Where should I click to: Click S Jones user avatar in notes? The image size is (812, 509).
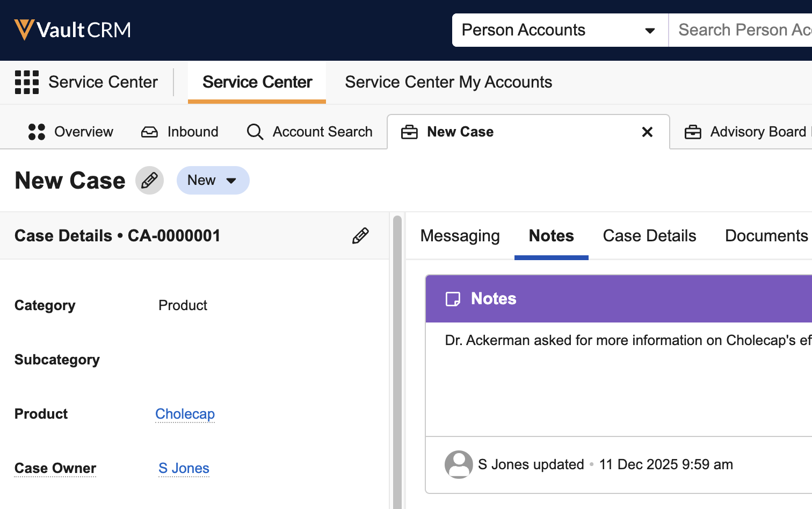[459, 464]
